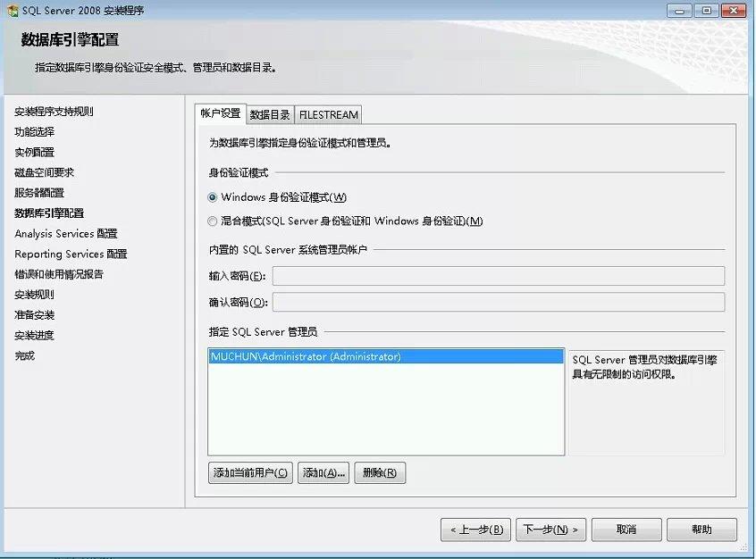Image resolution: width=756 pixels, height=559 pixels.
Task: Switch to the 数据目录 tab
Action: coord(270,114)
